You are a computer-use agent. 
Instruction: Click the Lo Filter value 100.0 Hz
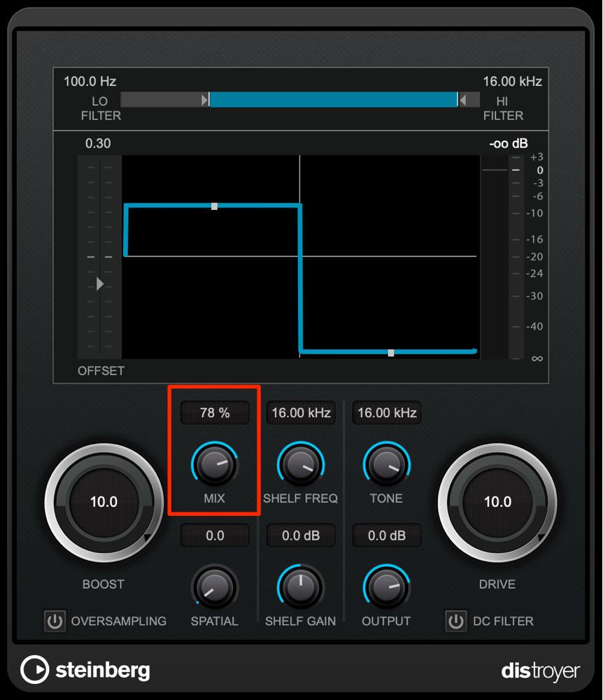coord(90,81)
